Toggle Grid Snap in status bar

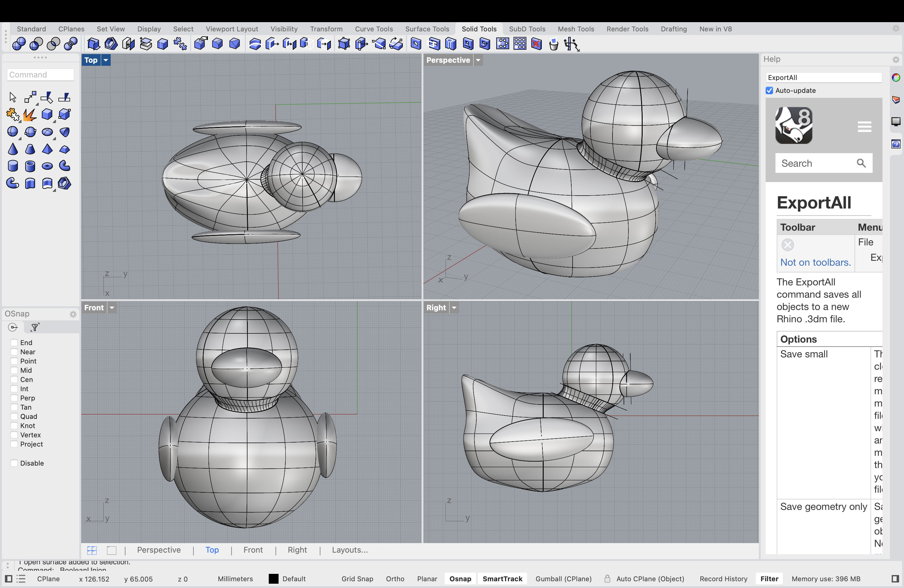point(357,579)
